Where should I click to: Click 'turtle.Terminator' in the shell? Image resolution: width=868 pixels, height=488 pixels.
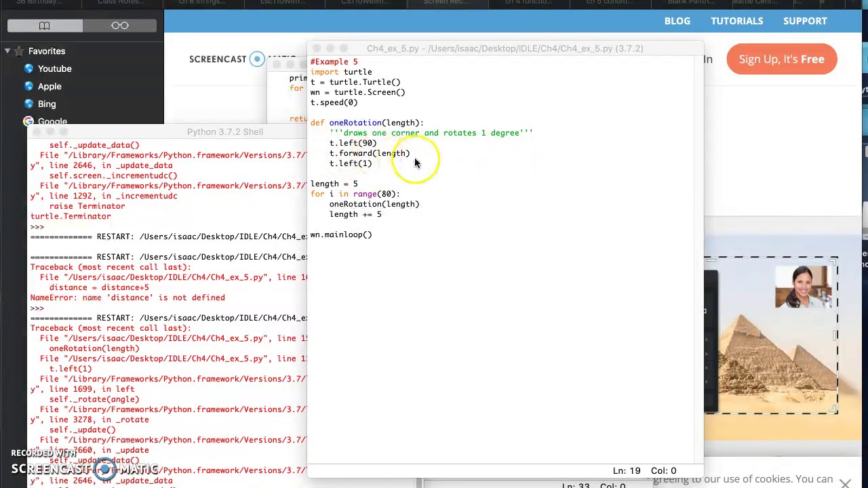coord(71,216)
